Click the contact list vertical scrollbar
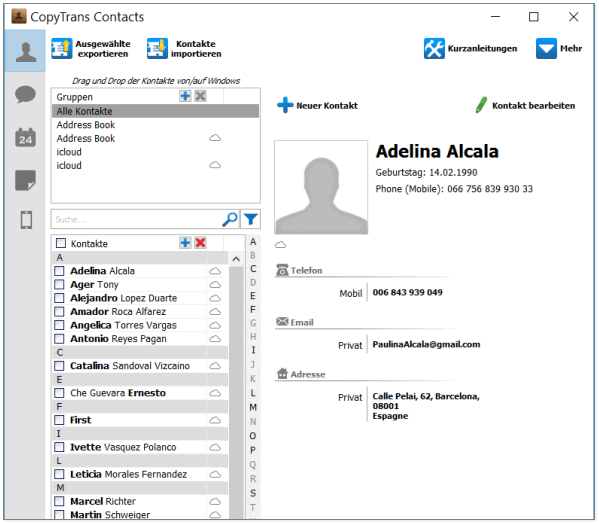The image size is (599, 524). click(x=236, y=392)
